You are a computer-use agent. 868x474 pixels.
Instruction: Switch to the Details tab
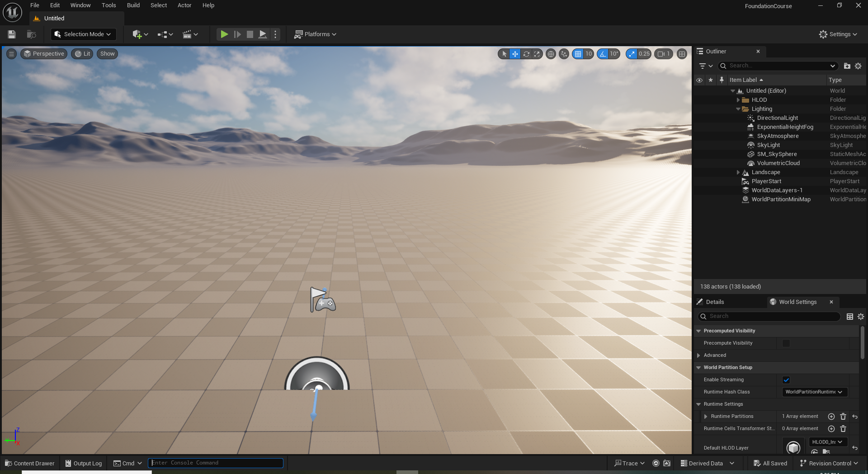715,302
